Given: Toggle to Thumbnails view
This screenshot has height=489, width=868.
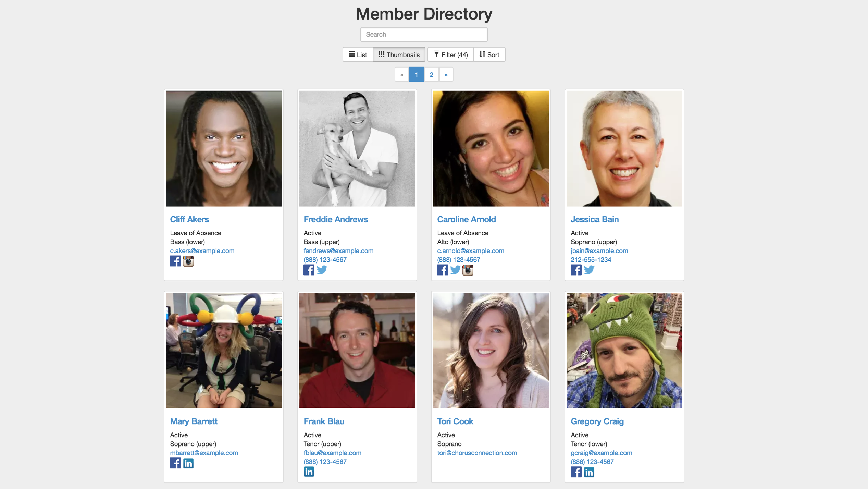Looking at the screenshot, I should coord(399,55).
